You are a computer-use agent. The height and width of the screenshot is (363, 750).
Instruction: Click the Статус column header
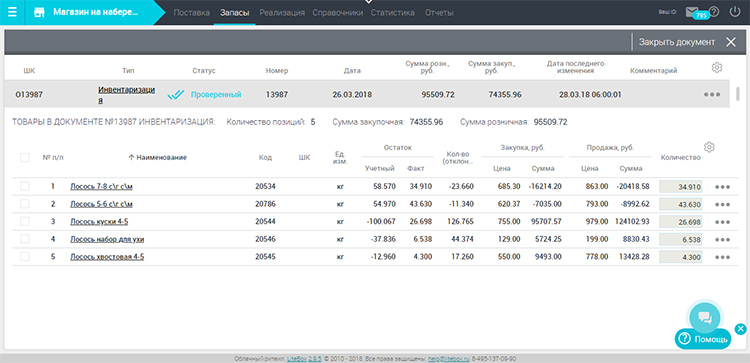204,71
